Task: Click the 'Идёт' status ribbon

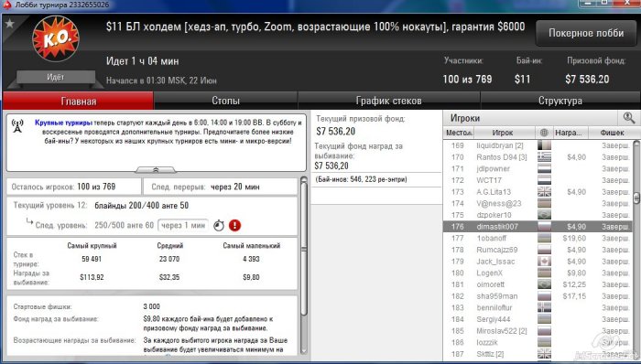Action: click(x=56, y=77)
